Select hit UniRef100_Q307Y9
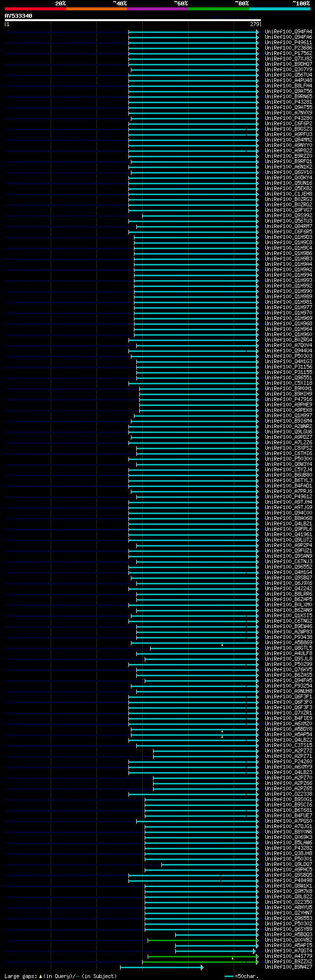 (x=288, y=69)
